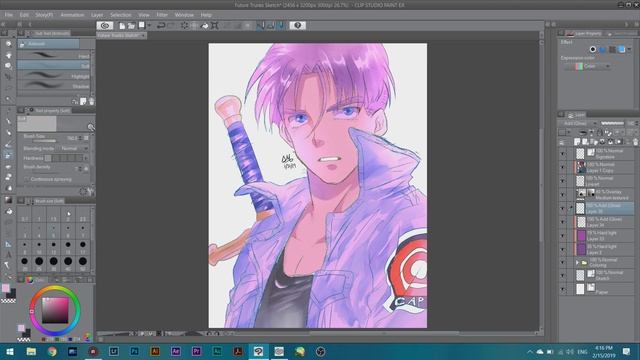Select the Airbrush tool in toolbox

pyautogui.click(x=8, y=155)
